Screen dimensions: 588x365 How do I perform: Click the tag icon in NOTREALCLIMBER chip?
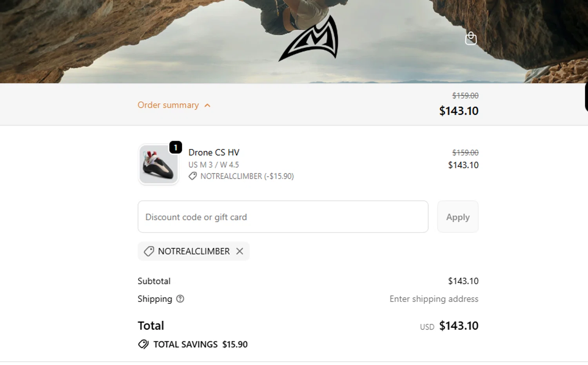pyautogui.click(x=149, y=251)
